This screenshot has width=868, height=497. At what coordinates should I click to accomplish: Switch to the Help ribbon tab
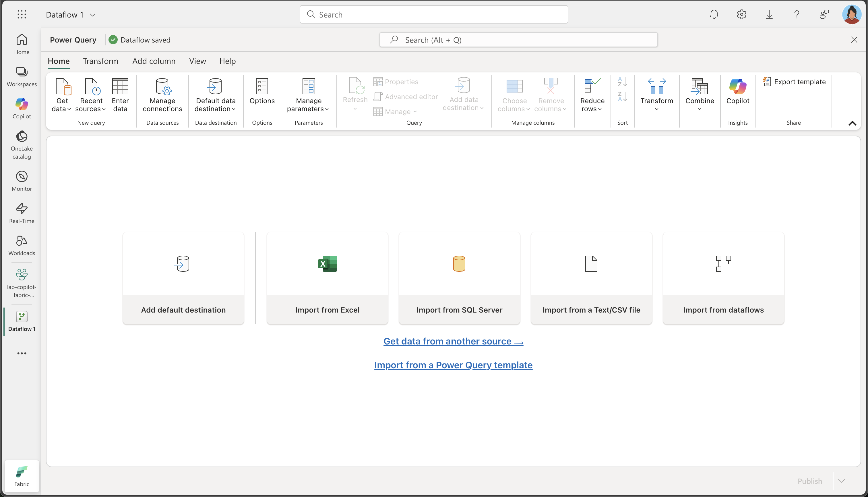coord(228,61)
